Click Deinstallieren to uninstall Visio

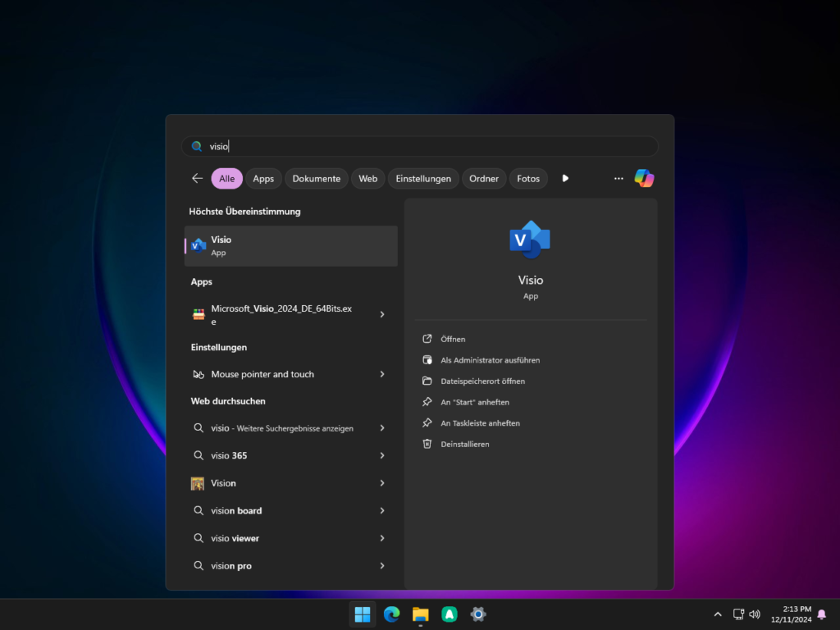point(464,444)
